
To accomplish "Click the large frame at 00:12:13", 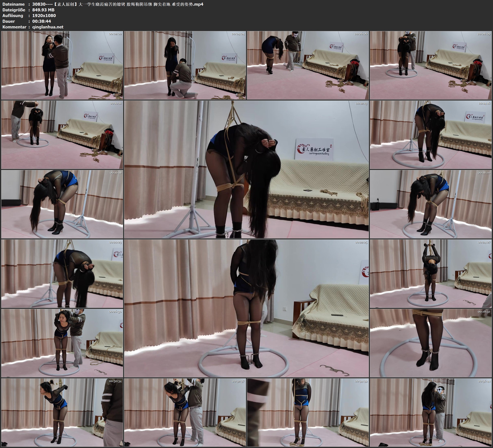I will 246,169.
